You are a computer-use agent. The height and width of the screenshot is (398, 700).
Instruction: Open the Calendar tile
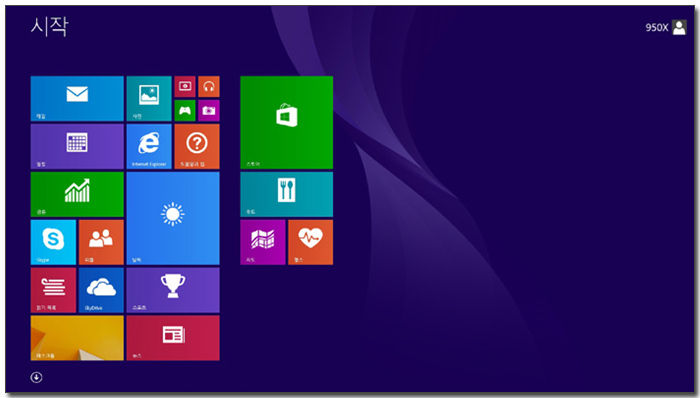point(77,146)
